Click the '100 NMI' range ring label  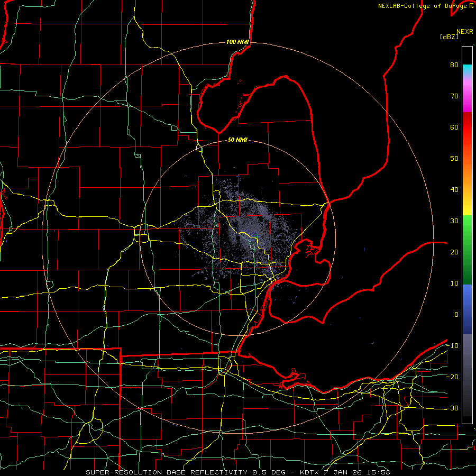[x=237, y=42]
